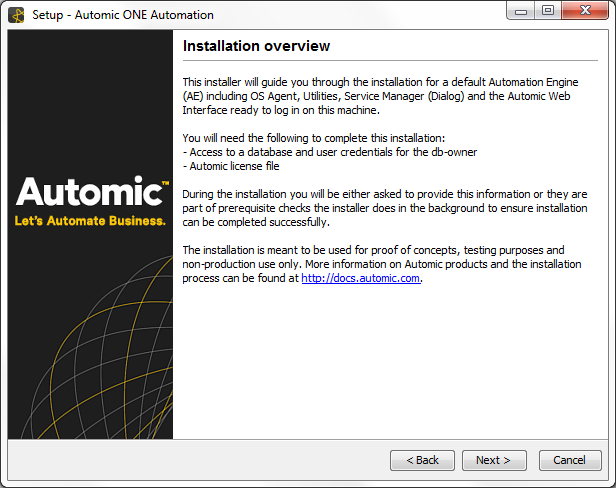Screen dimensions: 616x488
Task: Click the Automic setup icon in title bar
Action: point(16,15)
